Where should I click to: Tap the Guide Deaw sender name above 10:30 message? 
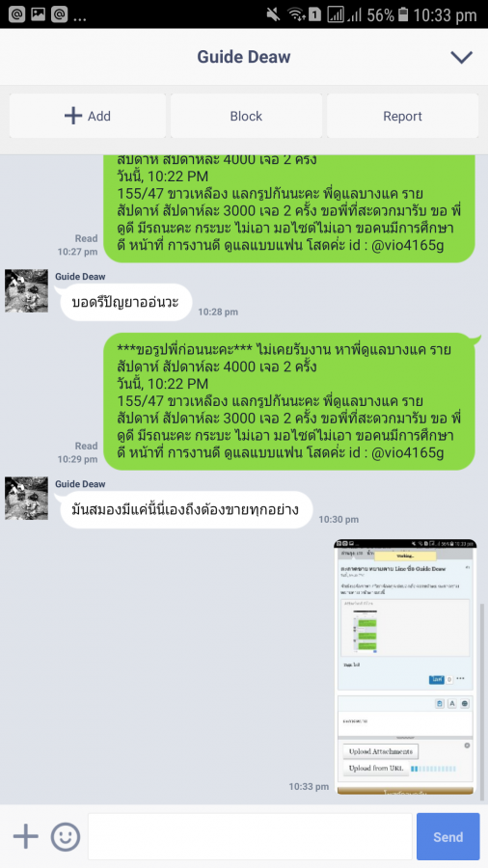point(80,484)
